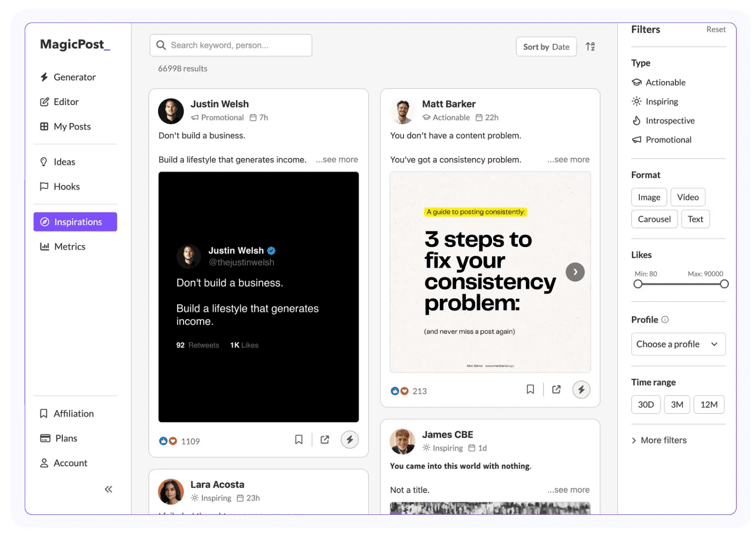Click the Promotional tag megaphone on Justin's post

click(x=195, y=118)
